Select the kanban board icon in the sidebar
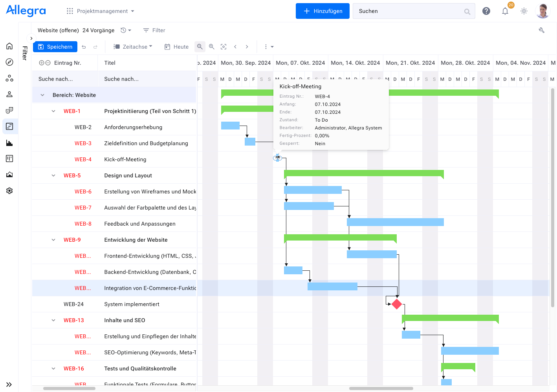 click(x=9, y=159)
